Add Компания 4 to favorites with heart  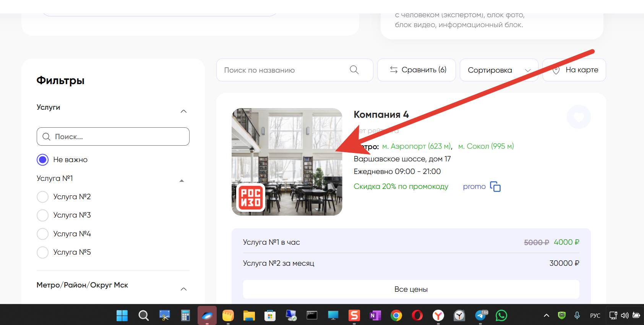(x=578, y=117)
